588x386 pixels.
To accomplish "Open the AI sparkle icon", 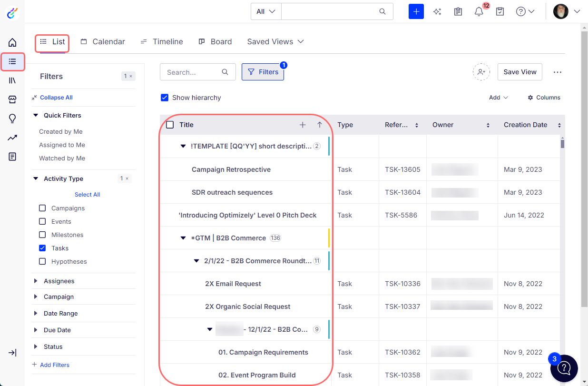I will 437,11.
